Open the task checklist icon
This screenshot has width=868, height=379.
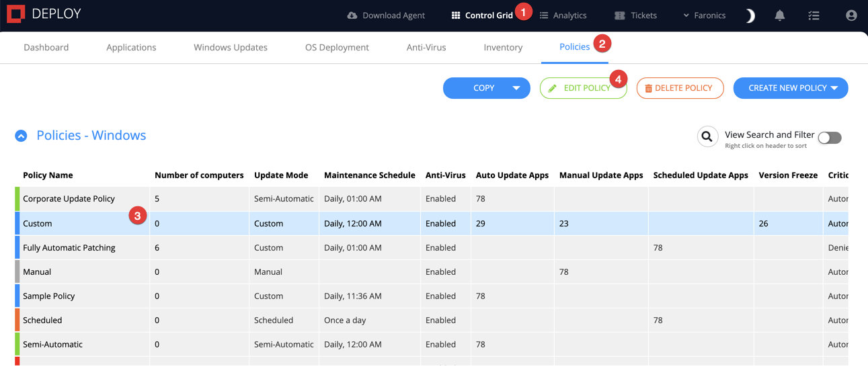click(814, 15)
